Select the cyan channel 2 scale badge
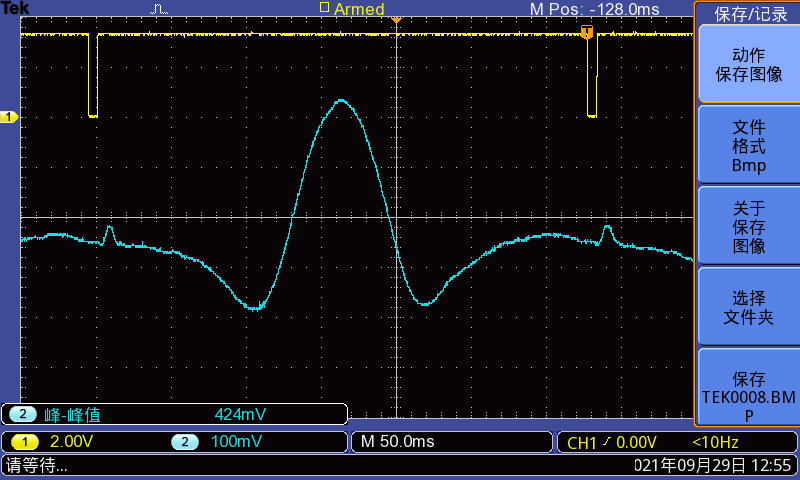This screenshot has width=800, height=480. 185,442
